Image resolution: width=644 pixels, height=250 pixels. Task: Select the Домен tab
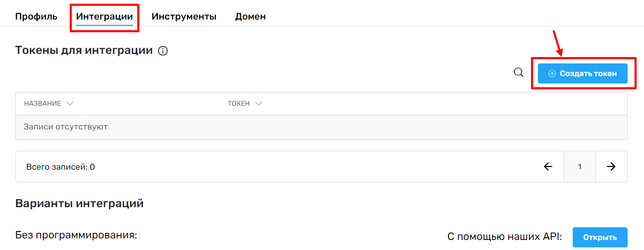click(250, 16)
